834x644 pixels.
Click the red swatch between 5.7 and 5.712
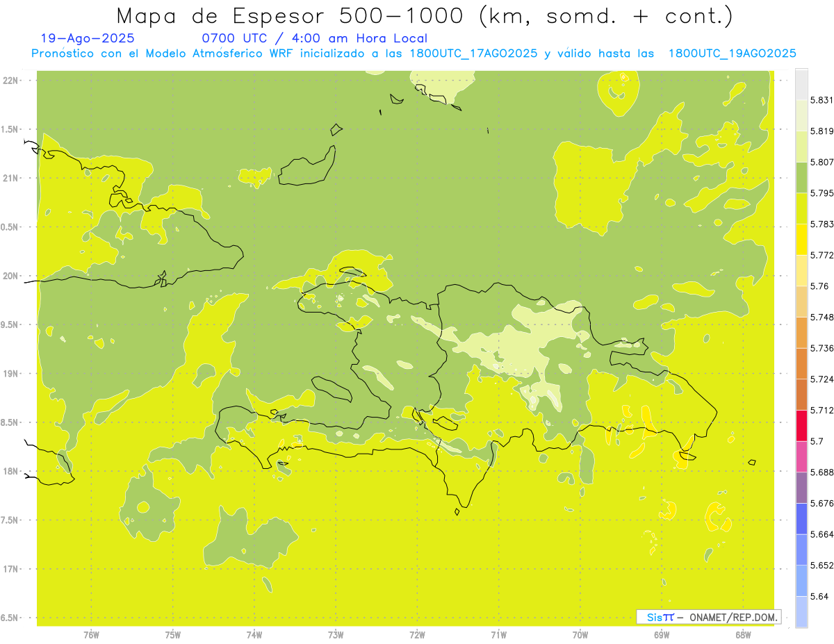[x=801, y=425]
